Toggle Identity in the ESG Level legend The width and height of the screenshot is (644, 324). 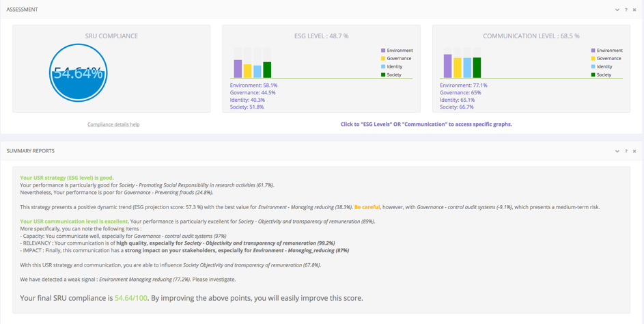(395, 67)
